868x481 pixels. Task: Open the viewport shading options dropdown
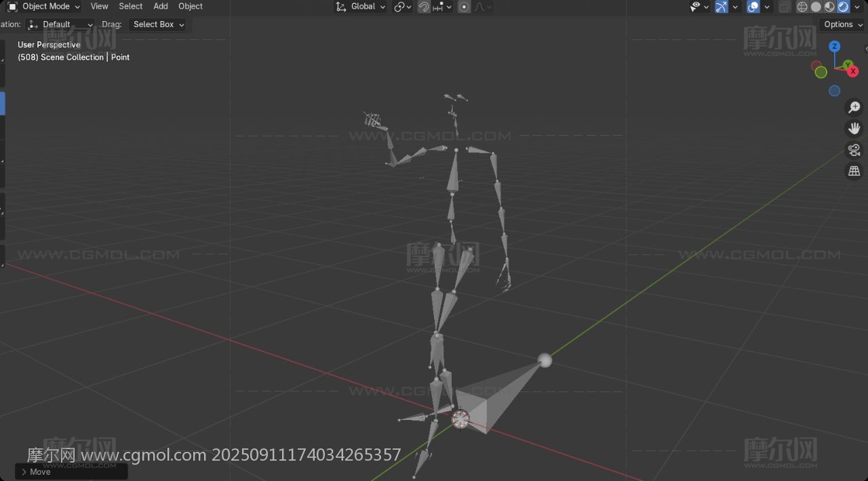coord(857,7)
